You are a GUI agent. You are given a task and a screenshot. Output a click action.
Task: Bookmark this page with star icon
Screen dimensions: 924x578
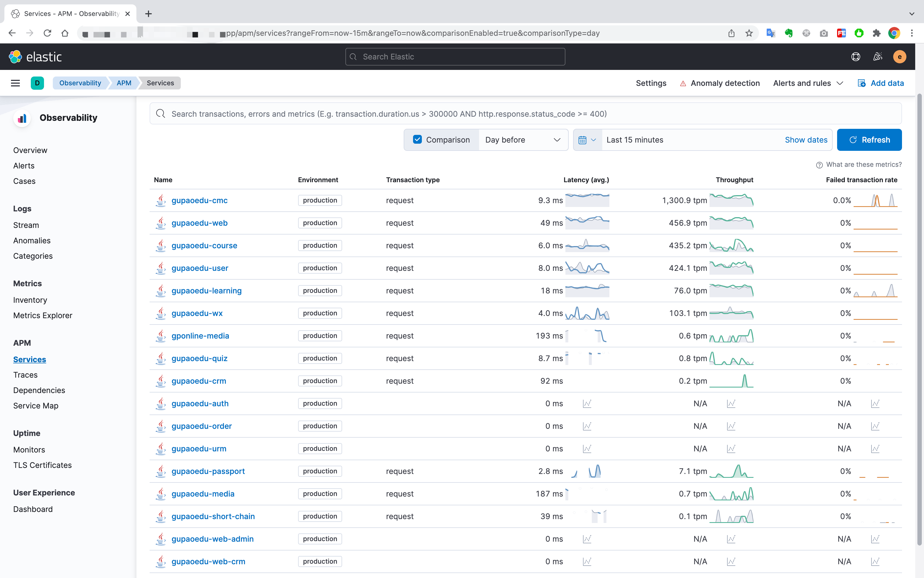[749, 33]
